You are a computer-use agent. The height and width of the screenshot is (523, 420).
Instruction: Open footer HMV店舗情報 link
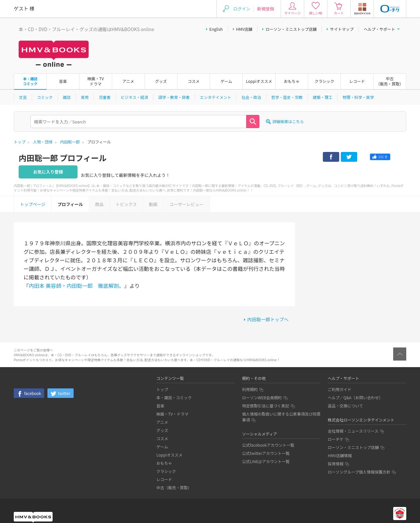340,456
